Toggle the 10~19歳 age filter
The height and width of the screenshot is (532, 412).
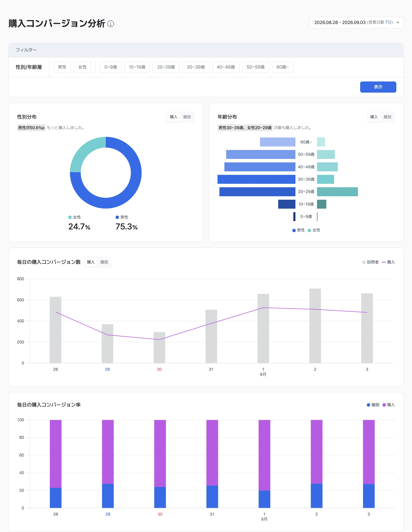(137, 67)
